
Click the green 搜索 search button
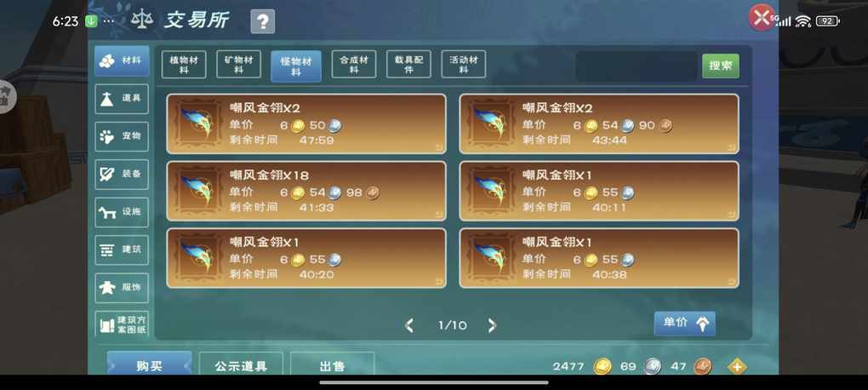coord(720,66)
